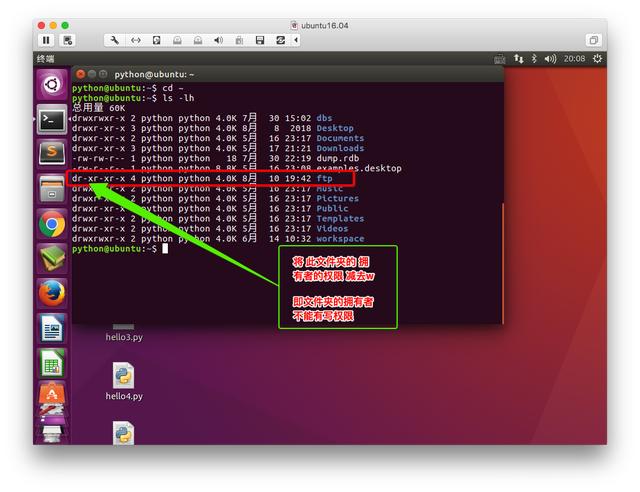Click the ftp directory name

324,178
